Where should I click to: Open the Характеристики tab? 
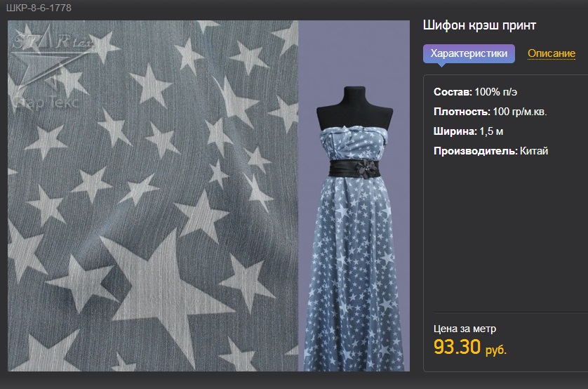[469, 53]
